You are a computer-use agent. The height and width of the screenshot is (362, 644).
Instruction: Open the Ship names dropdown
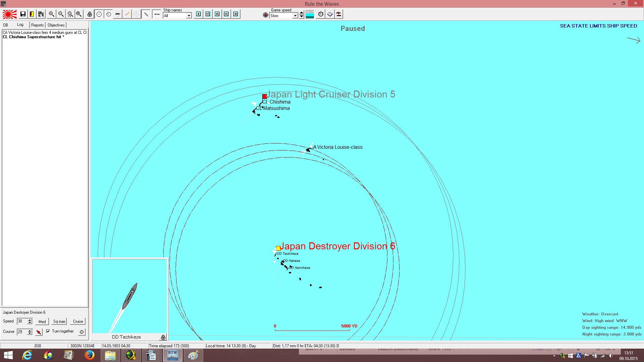[189, 16]
